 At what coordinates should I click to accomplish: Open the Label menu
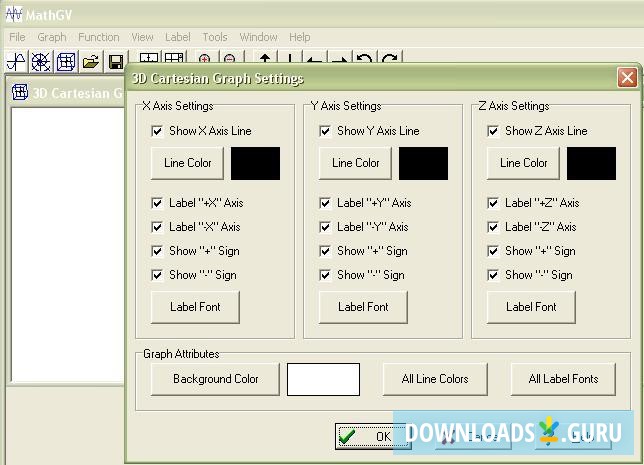178,37
